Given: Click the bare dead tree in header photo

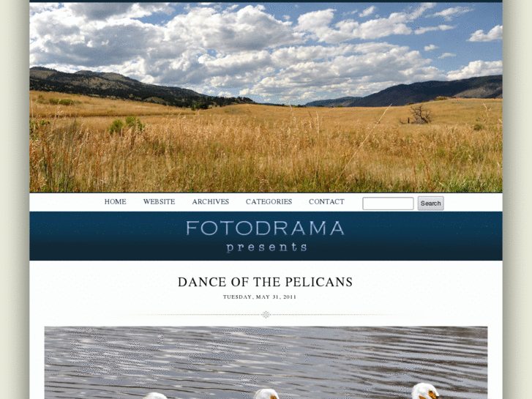Looking at the screenshot, I should click(419, 114).
